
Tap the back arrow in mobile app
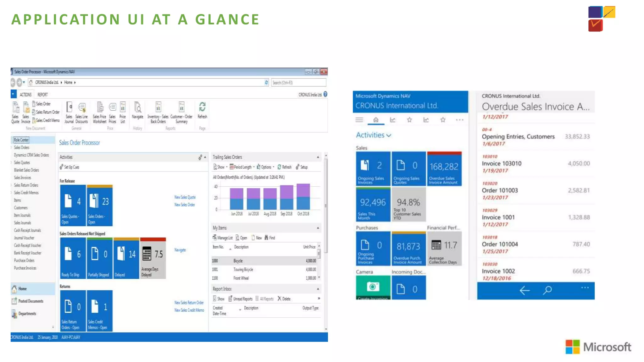click(x=524, y=290)
